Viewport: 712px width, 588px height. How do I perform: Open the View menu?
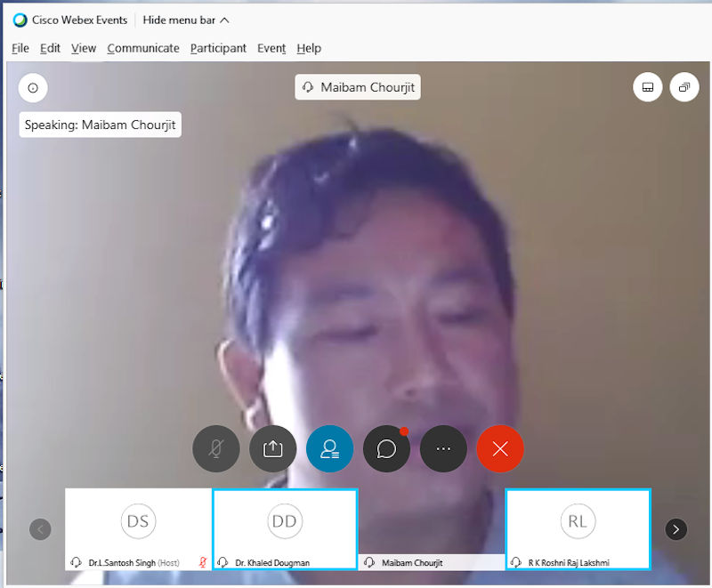point(84,48)
